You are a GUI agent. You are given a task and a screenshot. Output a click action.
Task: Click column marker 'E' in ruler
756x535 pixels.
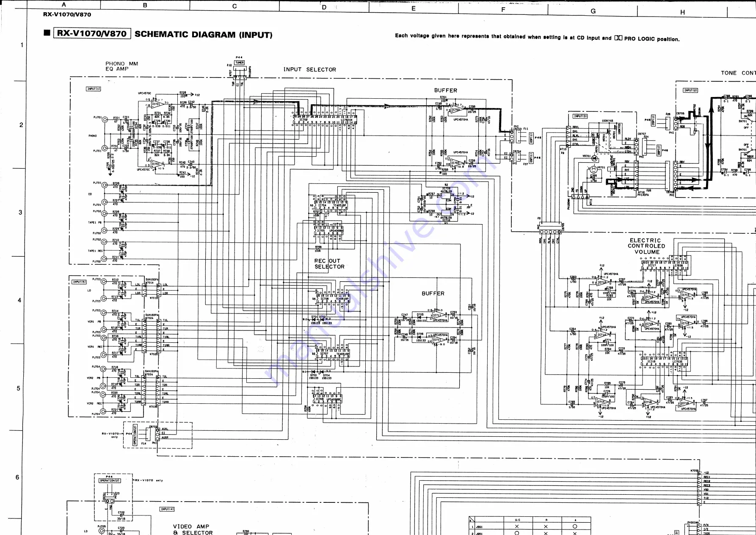[414, 8]
